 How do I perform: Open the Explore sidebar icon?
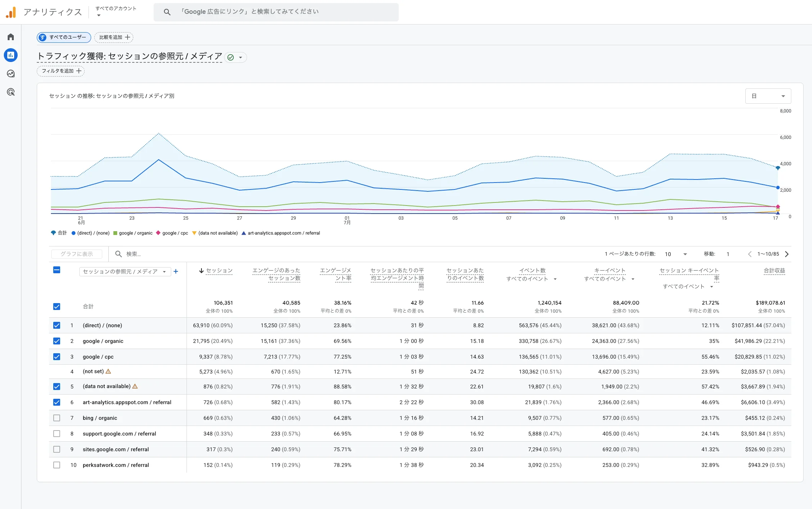click(11, 73)
